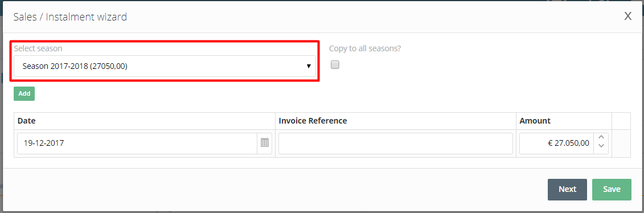This screenshot has height=213, width=644.
Task: Click the 'Select season' label text
Action: pyautogui.click(x=38, y=48)
